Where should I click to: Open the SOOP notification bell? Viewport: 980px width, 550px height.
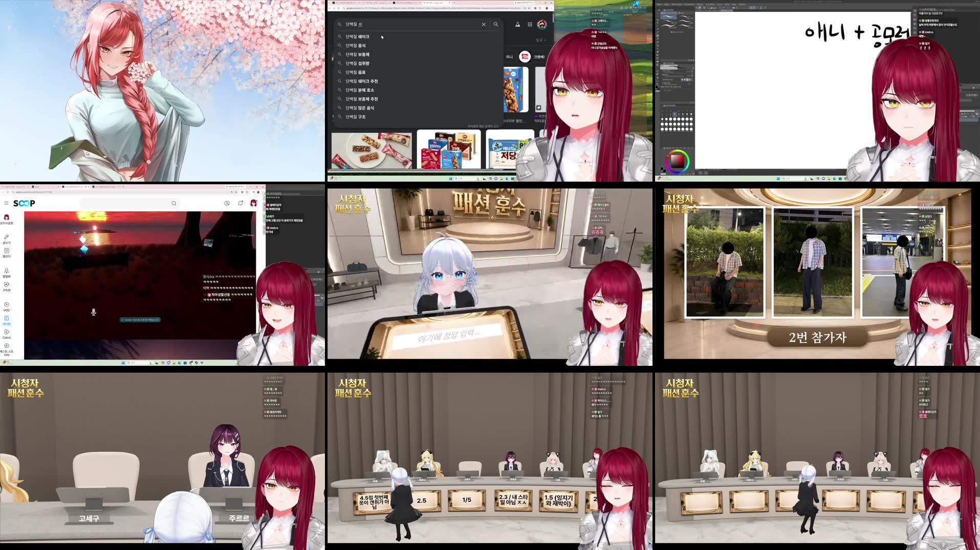(x=240, y=203)
